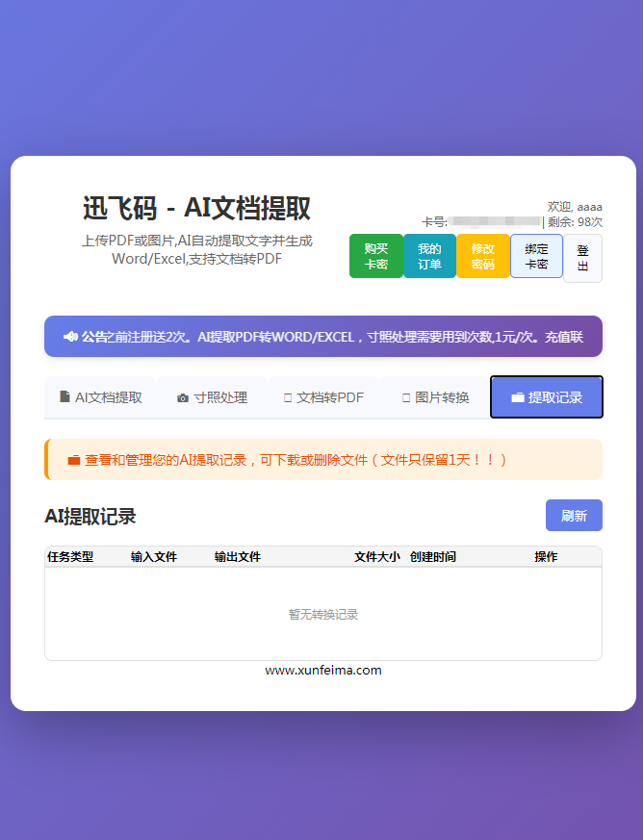The width and height of the screenshot is (643, 840).
Task: Click the 修改密码 yellow button
Action: (x=483, y=256)
